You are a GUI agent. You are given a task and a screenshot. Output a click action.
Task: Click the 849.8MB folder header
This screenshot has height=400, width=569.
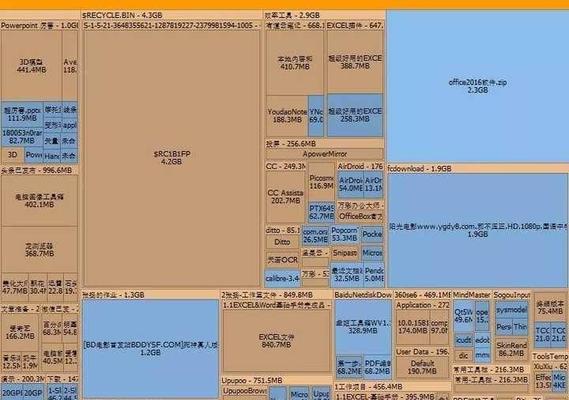pos(277,295)
